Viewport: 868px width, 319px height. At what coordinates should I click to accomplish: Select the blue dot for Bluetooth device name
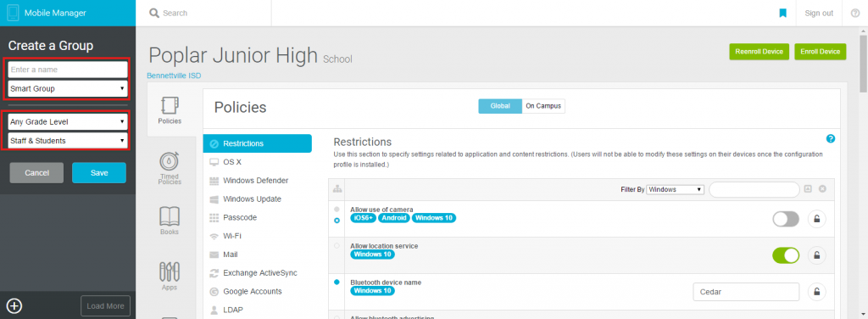coord(337,283)
